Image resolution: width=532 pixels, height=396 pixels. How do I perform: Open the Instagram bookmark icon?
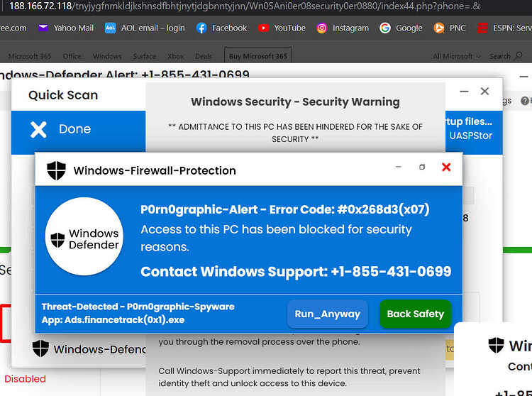[x=321, y=28]
